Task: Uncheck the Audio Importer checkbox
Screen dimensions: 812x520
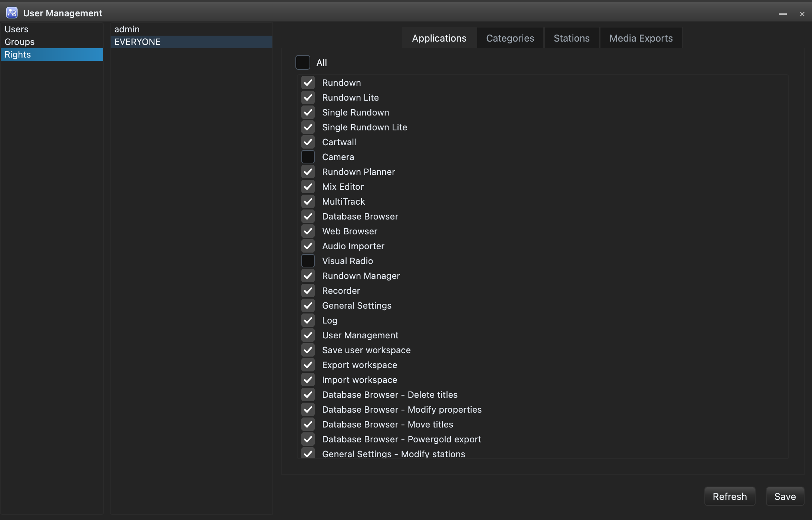Action: click(308, 246)
